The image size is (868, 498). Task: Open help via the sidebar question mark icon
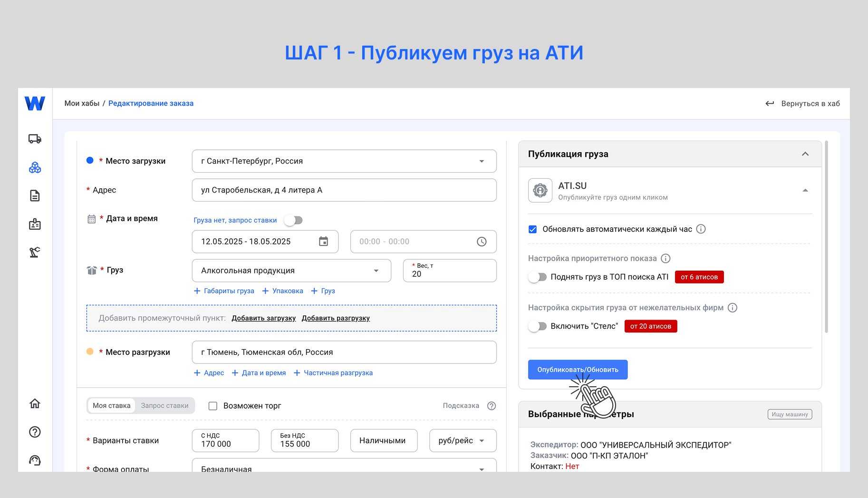[x=35, y=432]
